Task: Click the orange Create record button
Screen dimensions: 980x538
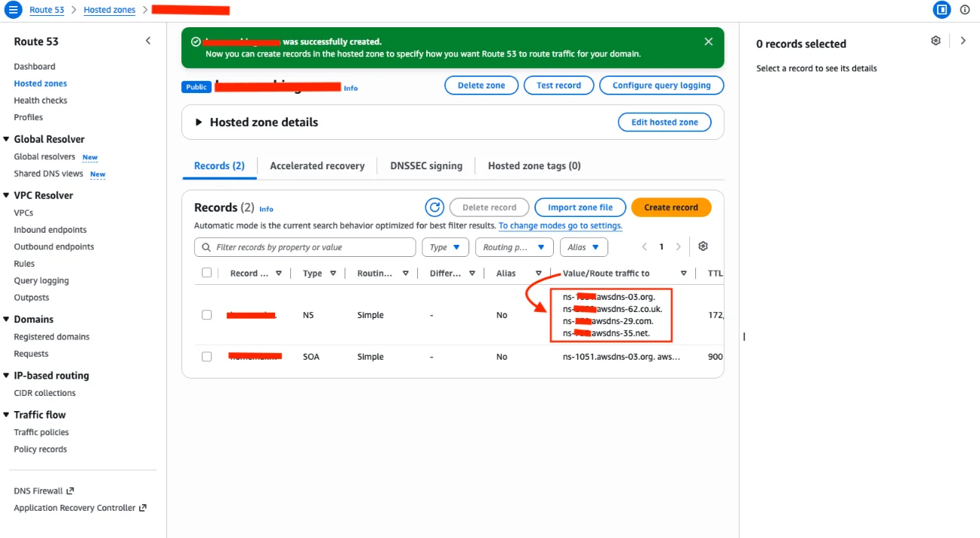Action: 671,207
